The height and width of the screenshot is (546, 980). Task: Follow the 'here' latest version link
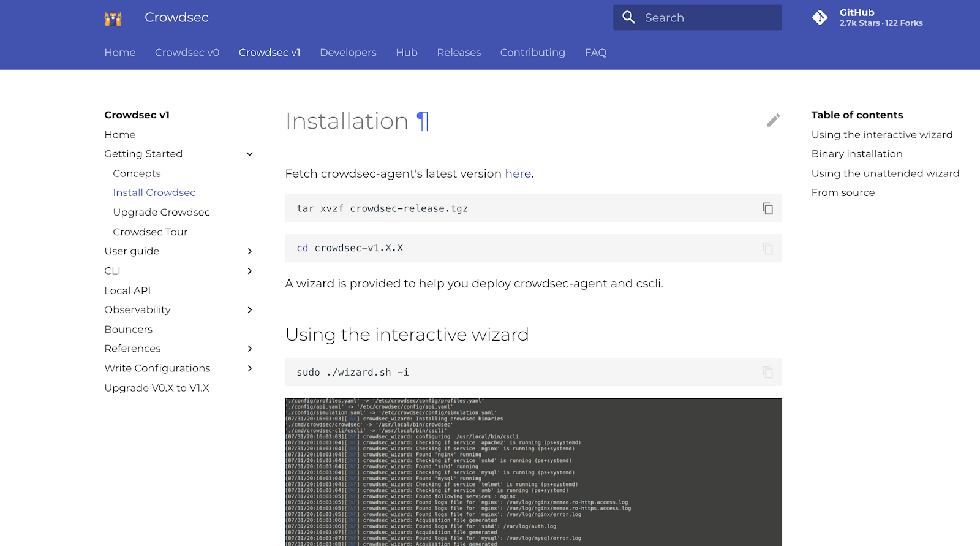[x=518, y=174]
